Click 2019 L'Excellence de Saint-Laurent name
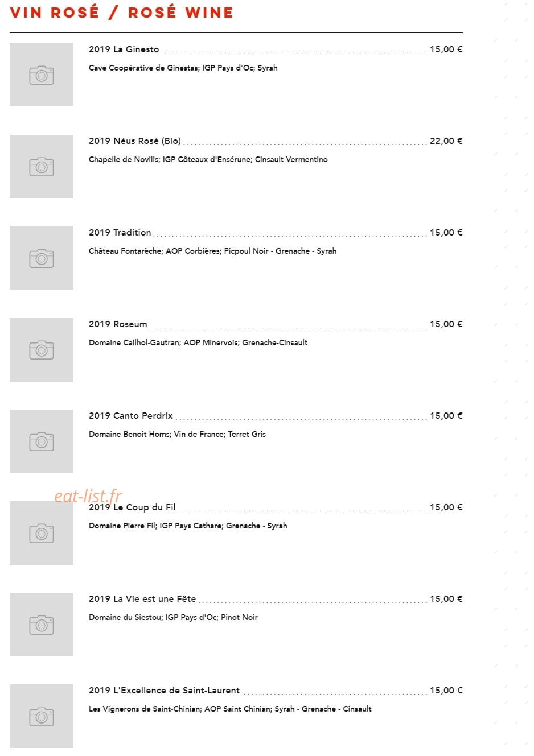Screen dimensions: 534x756 (165, 691)
